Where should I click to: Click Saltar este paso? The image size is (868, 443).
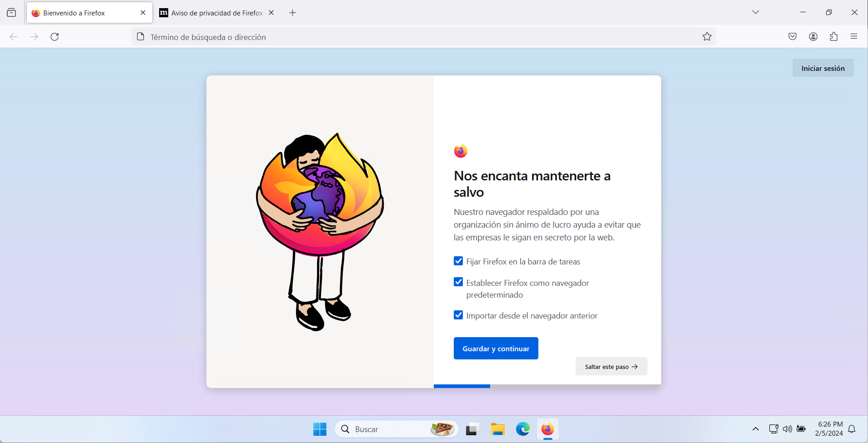click(x=611, y=366)
